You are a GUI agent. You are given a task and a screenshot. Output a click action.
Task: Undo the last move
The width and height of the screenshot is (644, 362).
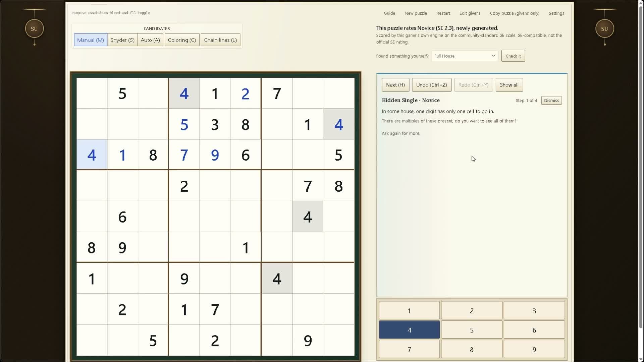[432, 85]
